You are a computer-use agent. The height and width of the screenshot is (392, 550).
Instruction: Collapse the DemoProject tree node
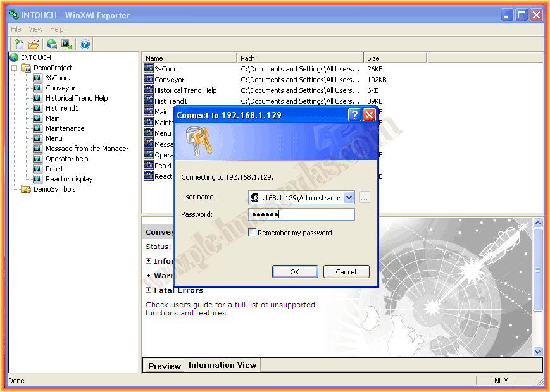pos(15,68)
